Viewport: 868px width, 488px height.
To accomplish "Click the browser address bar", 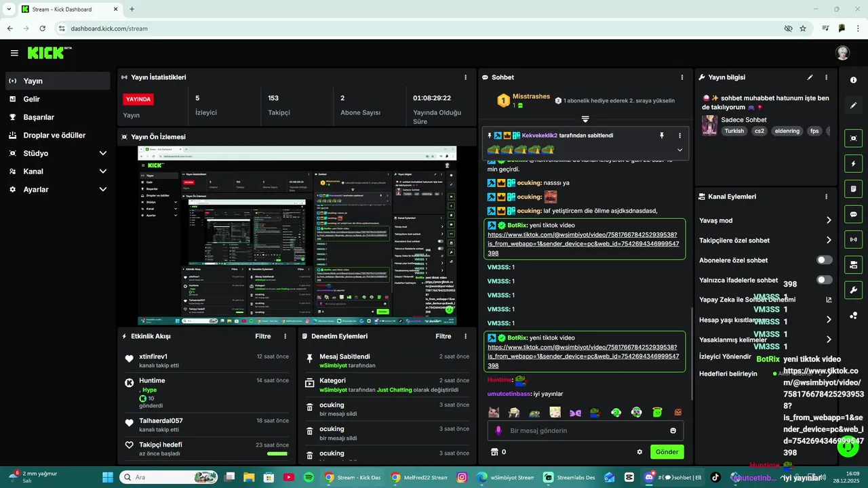I will point(420,28).
